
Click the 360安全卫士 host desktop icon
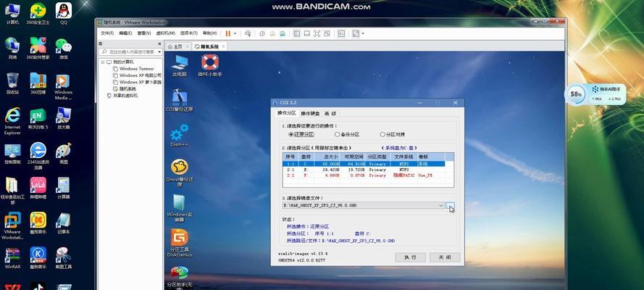point(38,13)
